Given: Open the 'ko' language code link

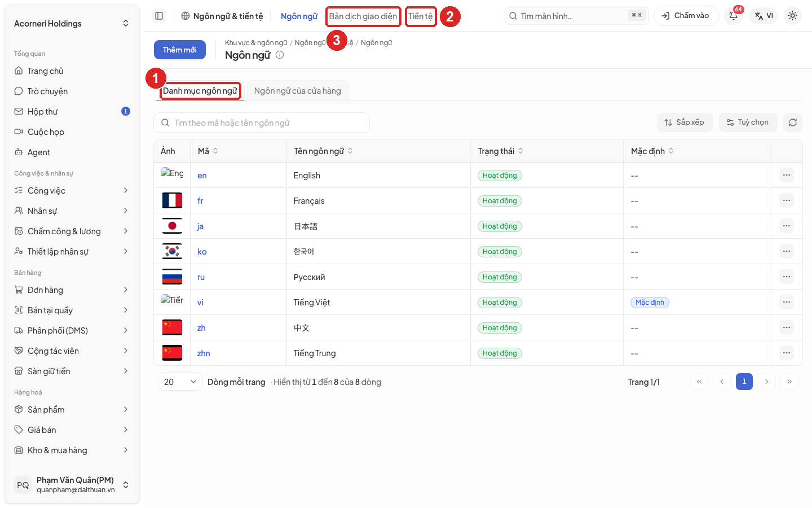Looking at the screenshot, I should 202,252.
